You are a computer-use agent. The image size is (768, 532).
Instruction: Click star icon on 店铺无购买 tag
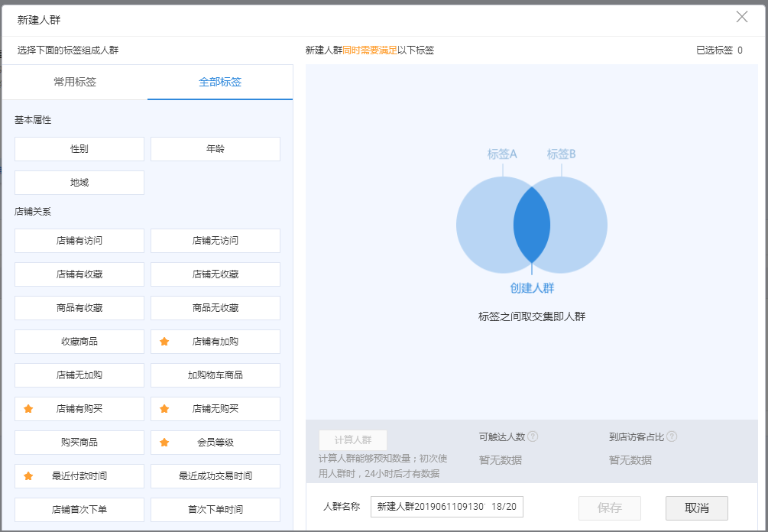point(164,408)
